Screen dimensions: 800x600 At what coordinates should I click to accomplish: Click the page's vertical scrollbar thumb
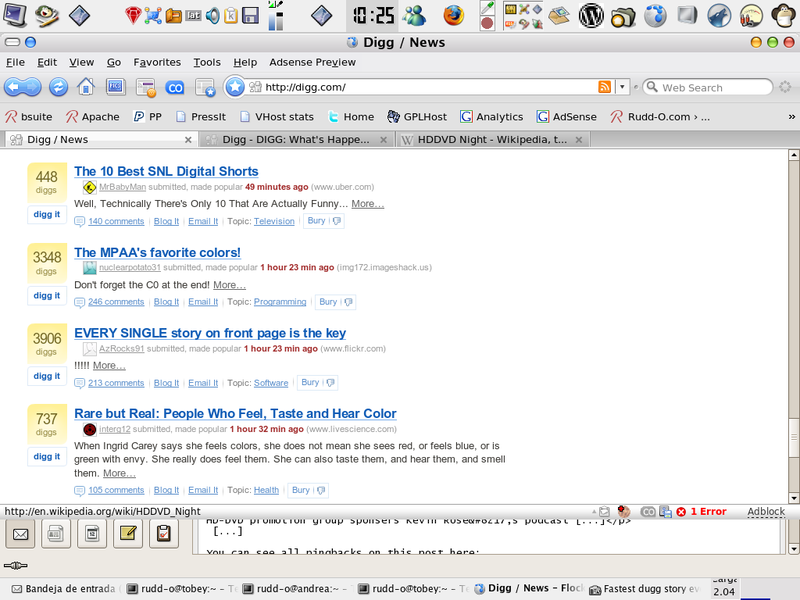[x=793, y=437]
